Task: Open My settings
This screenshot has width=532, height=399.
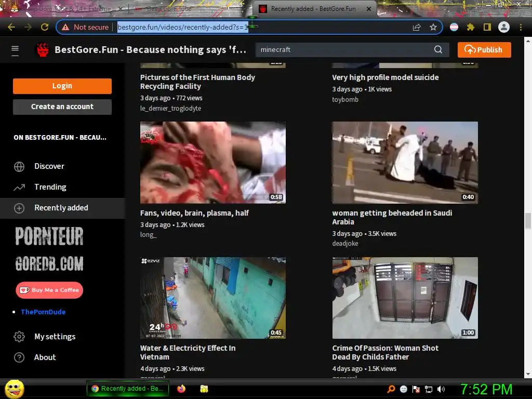Action: pos(55,337)
